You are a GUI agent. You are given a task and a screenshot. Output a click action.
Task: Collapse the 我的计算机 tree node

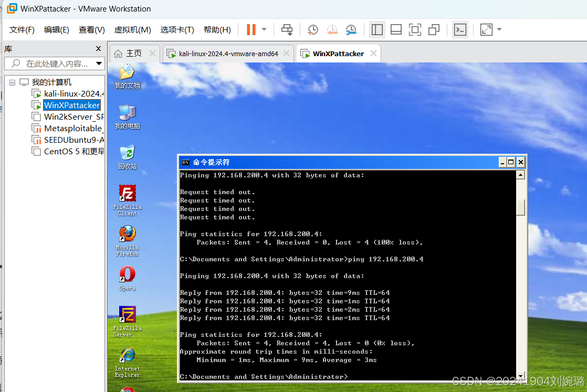(x=13, y=82)
